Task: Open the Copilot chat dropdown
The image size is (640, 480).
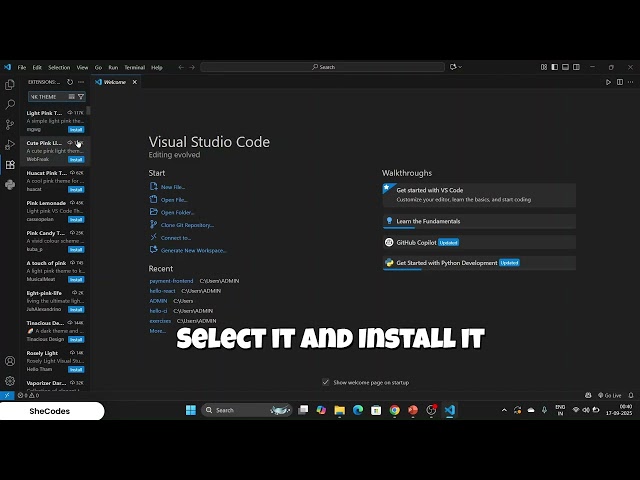Action: (x=456, y=67)
